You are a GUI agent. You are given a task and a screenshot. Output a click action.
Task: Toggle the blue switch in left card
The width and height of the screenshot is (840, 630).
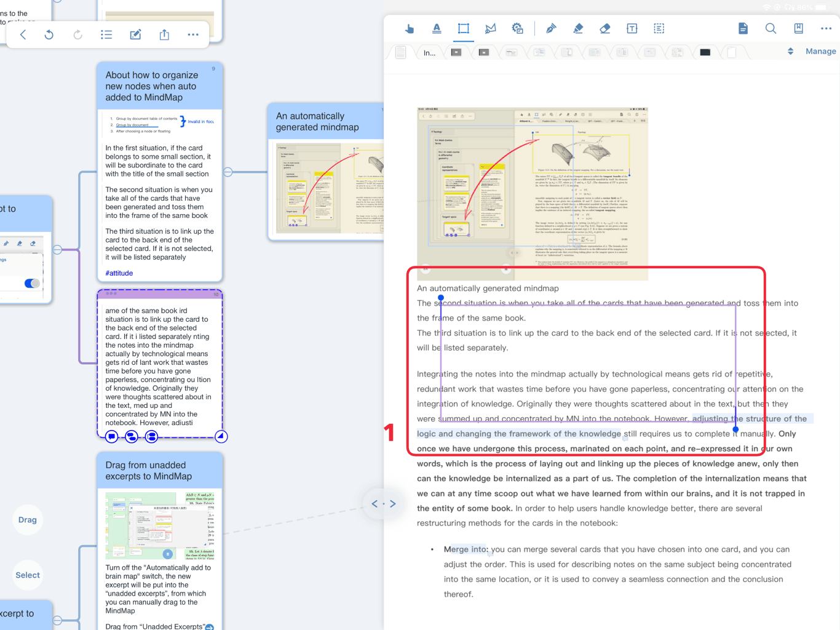[32, 284]
